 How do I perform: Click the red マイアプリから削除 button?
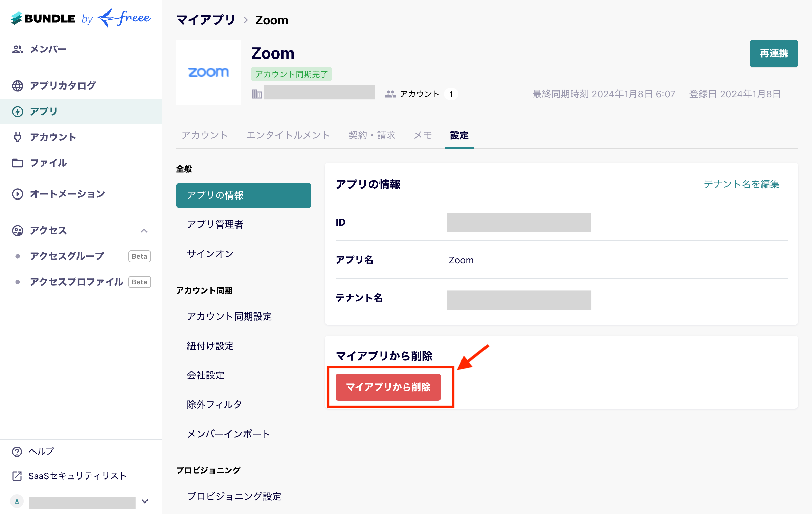[x=388, y=387]
